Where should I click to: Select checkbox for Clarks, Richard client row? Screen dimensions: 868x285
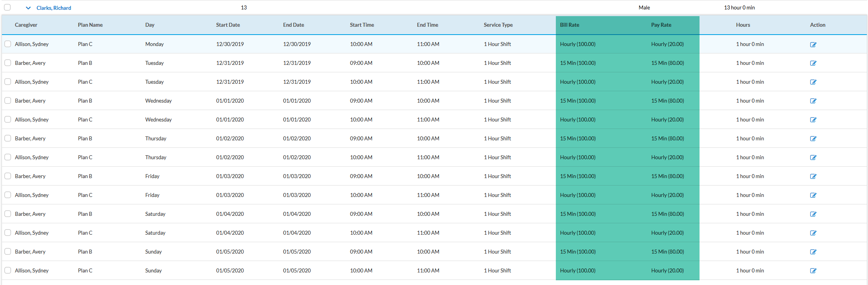point(7,7)
